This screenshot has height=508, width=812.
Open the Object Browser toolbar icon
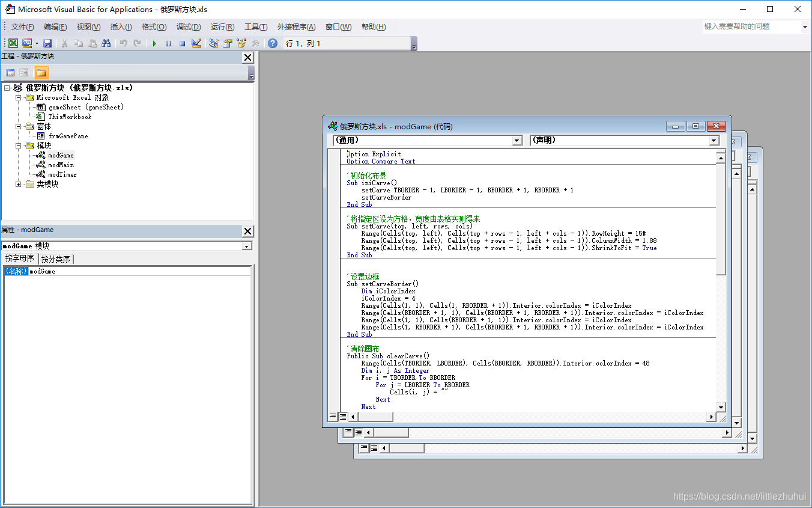click(241, 43)
